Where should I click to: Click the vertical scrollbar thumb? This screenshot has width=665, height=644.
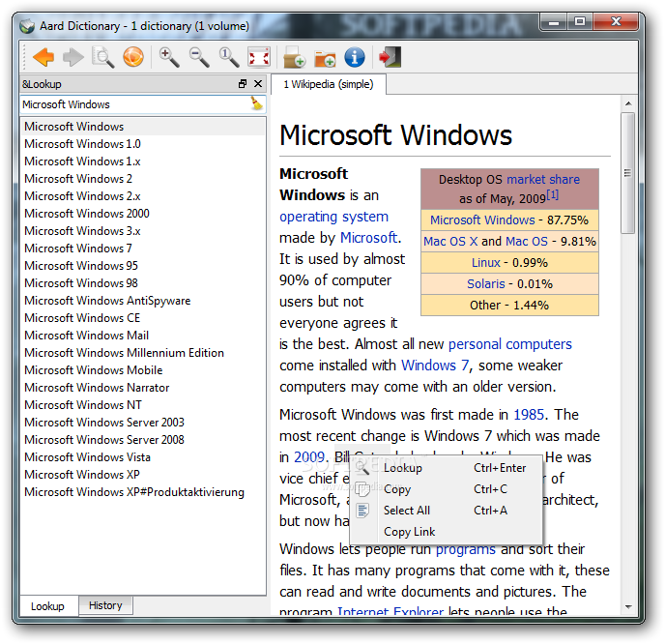627,173
